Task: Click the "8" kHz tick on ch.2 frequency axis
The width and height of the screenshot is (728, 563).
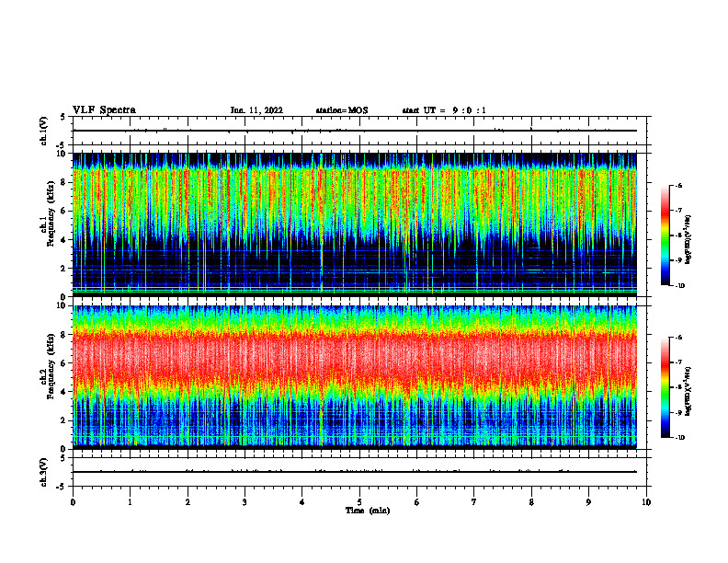Action: click(x=63, y=335)
